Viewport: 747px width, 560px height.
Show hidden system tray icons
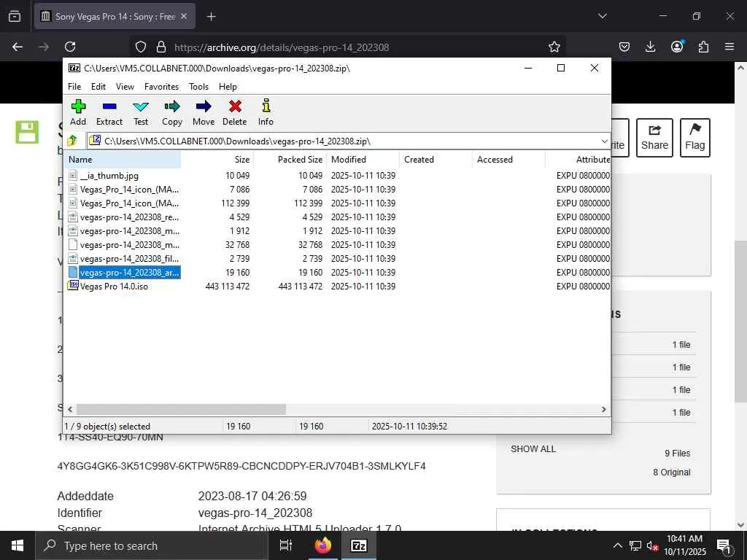[x=617, y=545]
